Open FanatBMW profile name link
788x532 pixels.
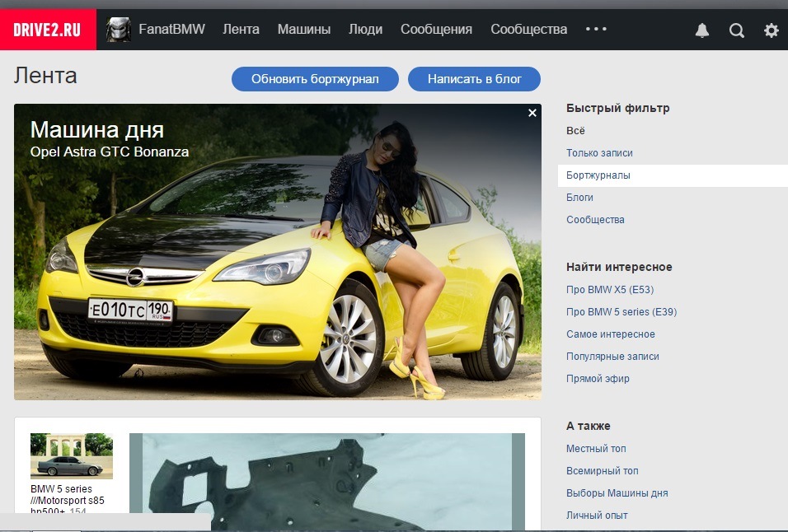tap(172, 29)
